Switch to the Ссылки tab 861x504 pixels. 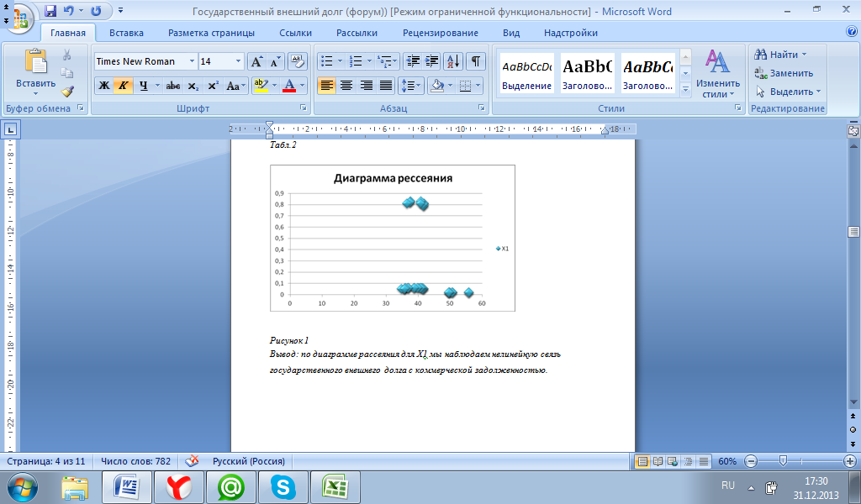click(295, 33)
